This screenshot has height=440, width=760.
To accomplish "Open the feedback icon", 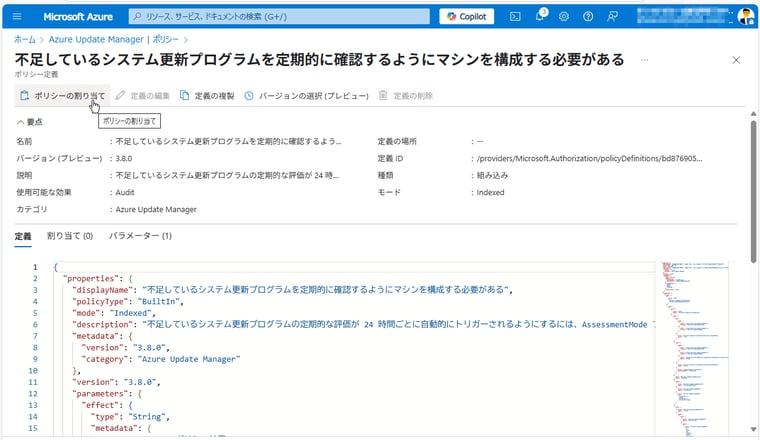I will (x=612, y=16).
